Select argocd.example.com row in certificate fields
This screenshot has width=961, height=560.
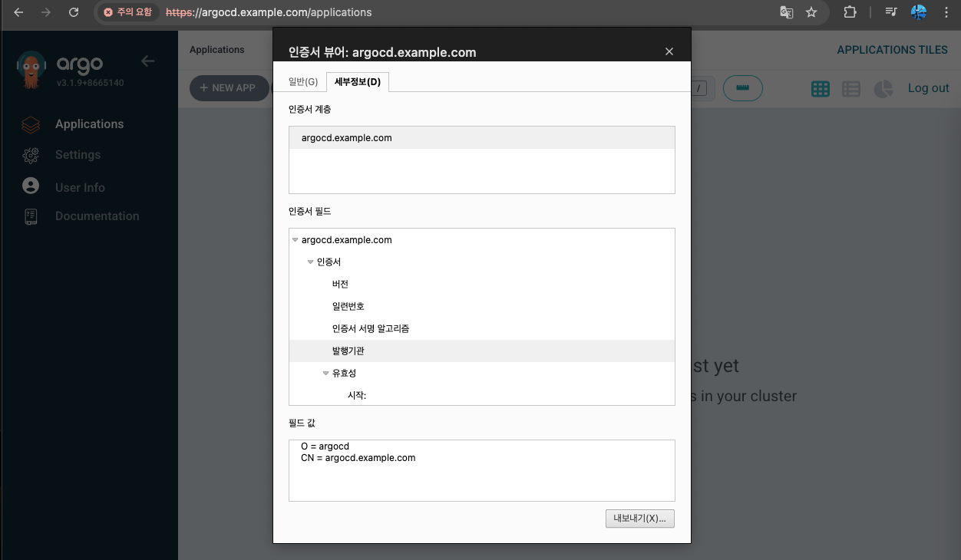point(482,240)
